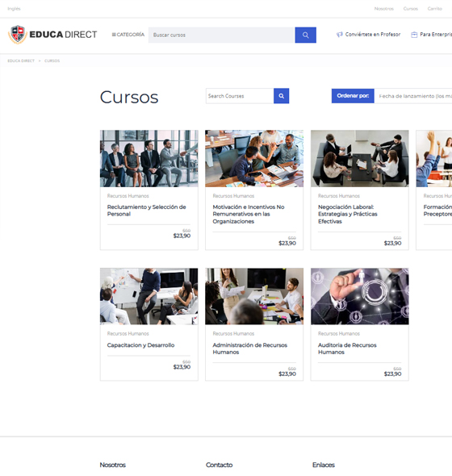
Task: Click $23,90 price on Motivación card
Action: coord(287,243)
